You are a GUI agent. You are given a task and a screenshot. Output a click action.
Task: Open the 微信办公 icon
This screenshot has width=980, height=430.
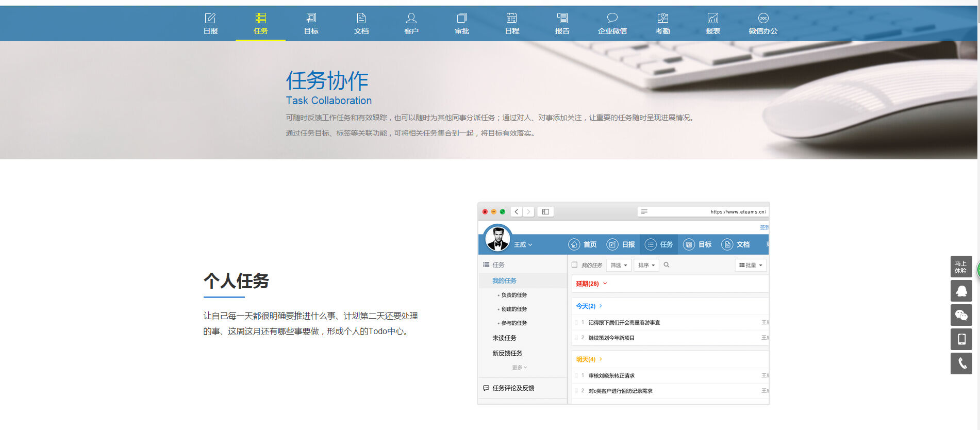click(x=763, y=19)
